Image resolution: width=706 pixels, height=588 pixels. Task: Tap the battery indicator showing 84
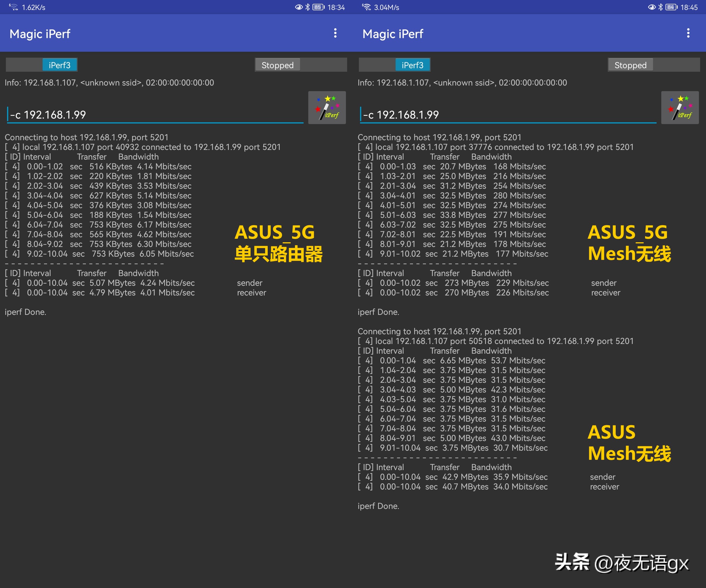(671, 7)
